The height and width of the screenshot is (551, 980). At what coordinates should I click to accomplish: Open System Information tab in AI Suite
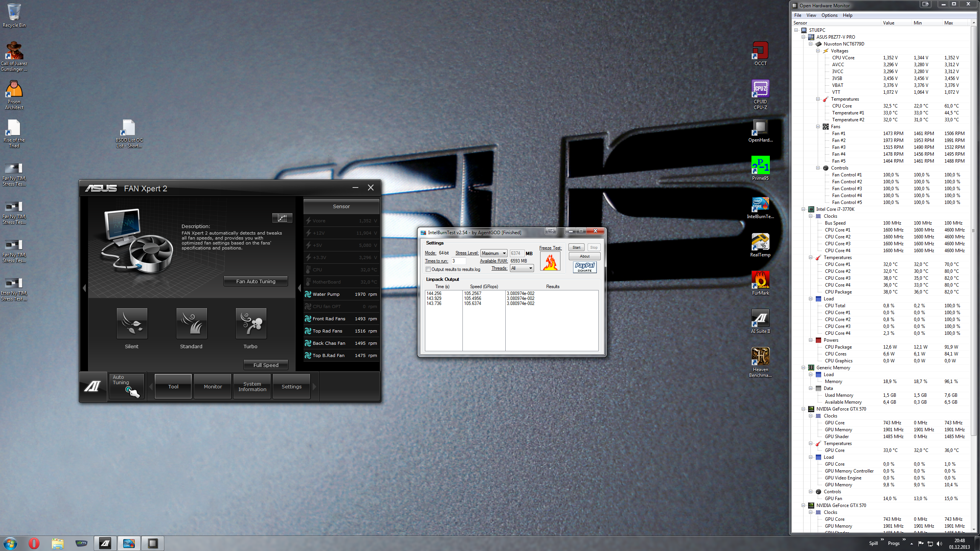[252, 386]
